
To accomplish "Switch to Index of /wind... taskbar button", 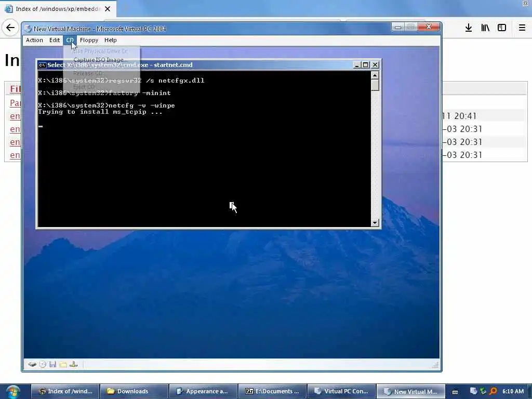I will pyautogui.click(x=65, y=391).
